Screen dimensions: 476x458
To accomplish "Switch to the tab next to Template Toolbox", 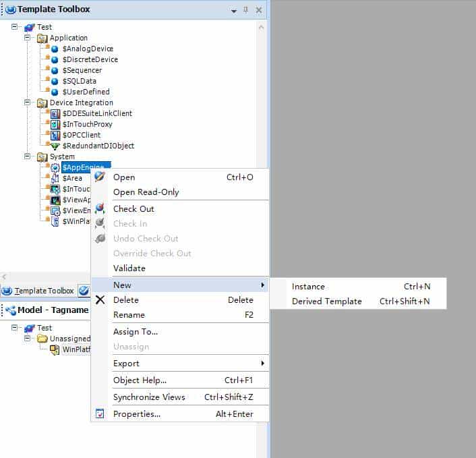I will 84,291.
